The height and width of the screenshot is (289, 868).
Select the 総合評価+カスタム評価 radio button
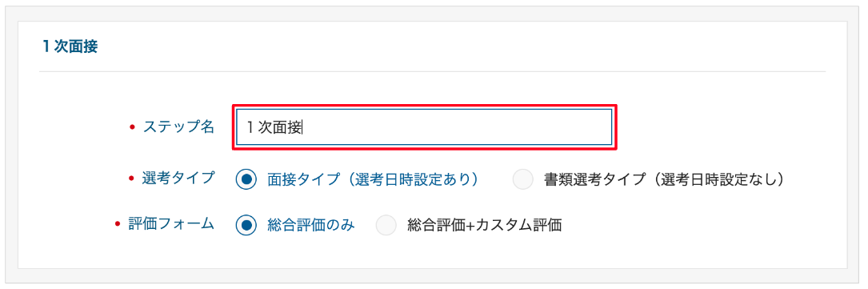point(386,225)
